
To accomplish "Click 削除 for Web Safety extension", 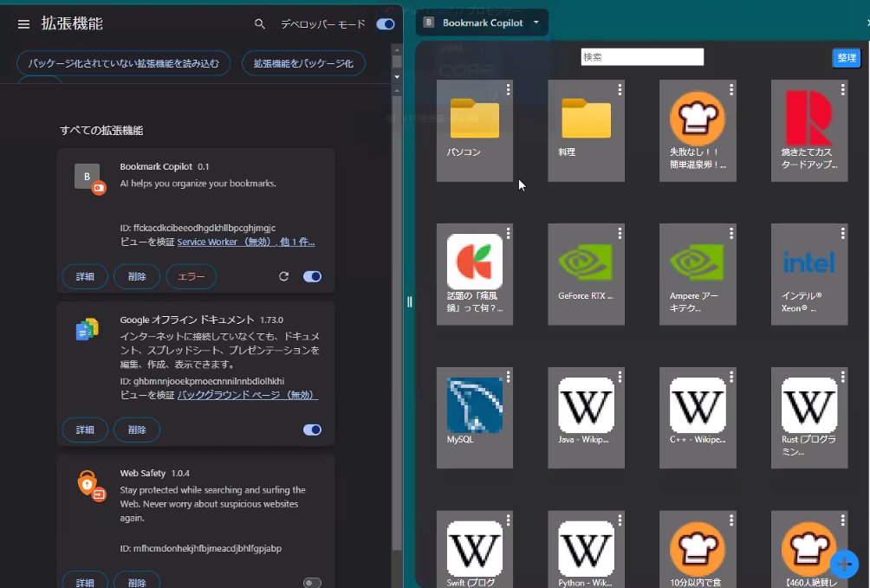I will pos(137,581).
